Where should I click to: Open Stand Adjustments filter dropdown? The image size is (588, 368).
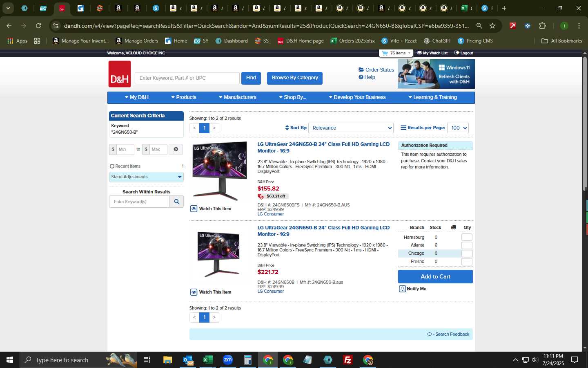pyautogui.click(x=146, y=177)
